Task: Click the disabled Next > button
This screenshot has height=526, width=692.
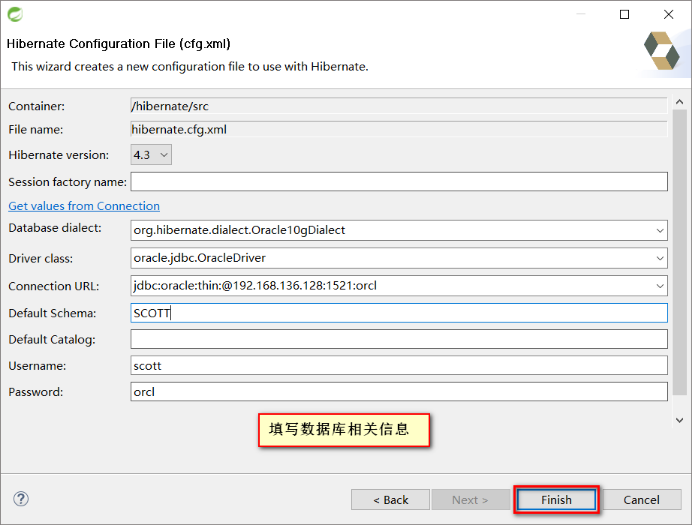Action: [x=470, y=500]
